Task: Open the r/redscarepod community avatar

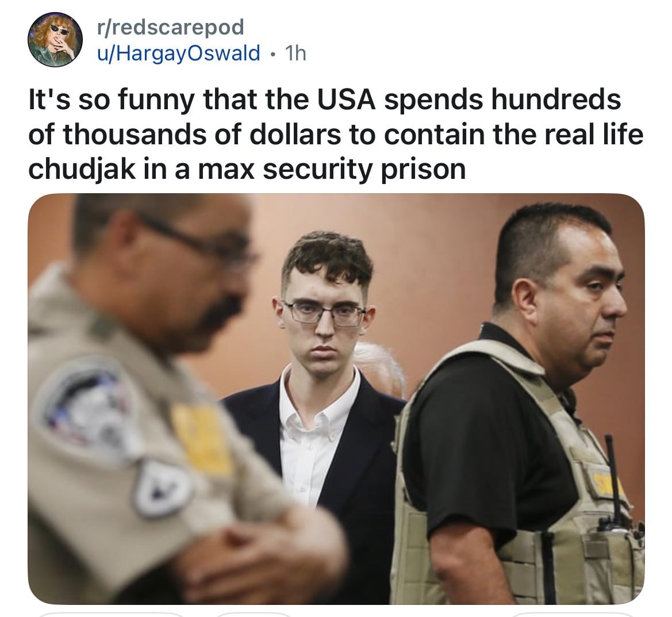Action: (55, 40)
